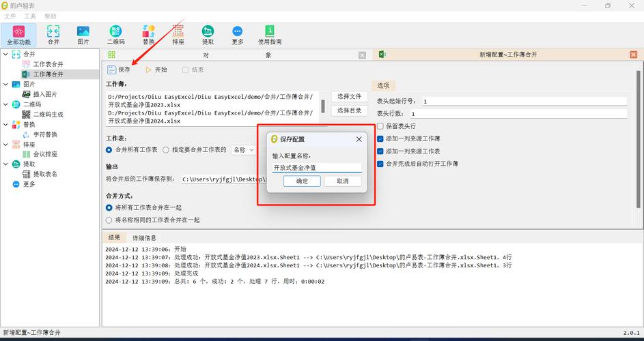Open 插入图片 in the sidebar tree
The height and width of the screenshot is (341, 644).
coord(45,94)
